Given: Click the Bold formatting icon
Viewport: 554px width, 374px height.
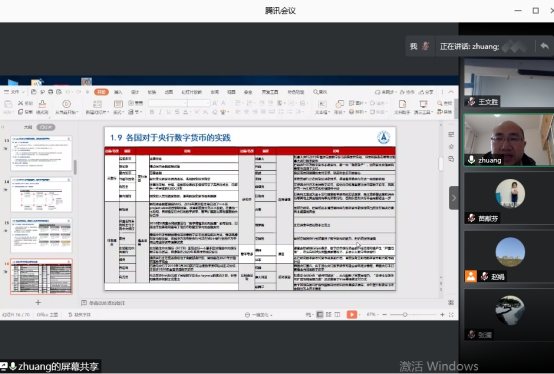Looking at the screenshot, I should [x=152, y=112].
